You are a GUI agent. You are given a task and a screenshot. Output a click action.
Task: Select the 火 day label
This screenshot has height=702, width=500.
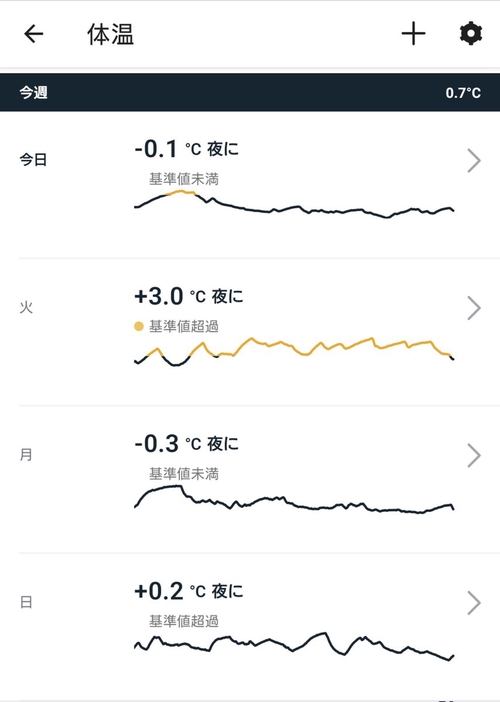(x=26, y=308)
